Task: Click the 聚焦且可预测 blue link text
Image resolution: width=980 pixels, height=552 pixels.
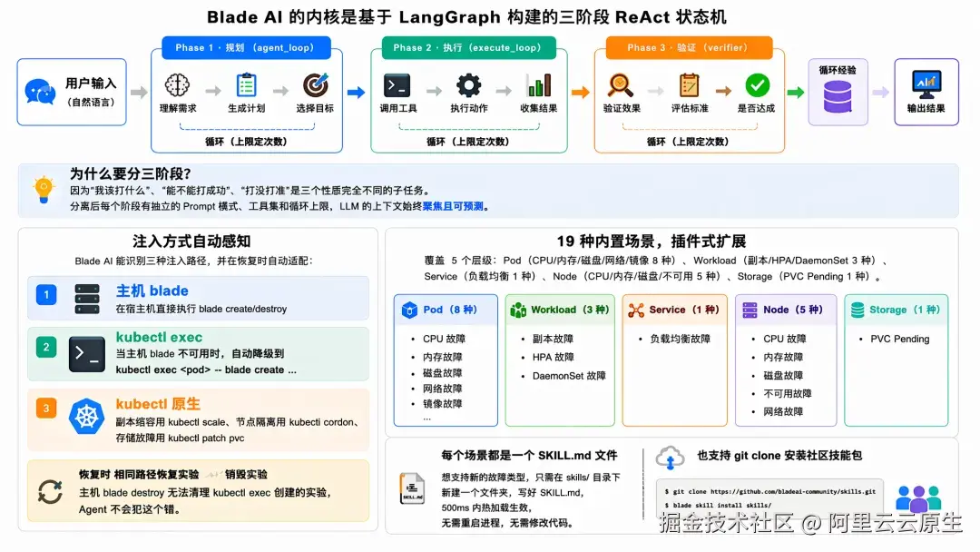Action: [453, 206]
